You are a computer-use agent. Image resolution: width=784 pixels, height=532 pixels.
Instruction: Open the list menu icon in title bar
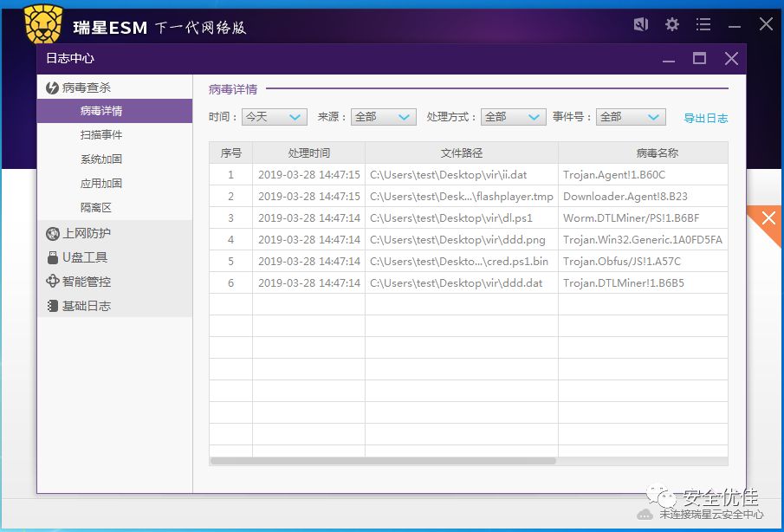click(703, 24)
